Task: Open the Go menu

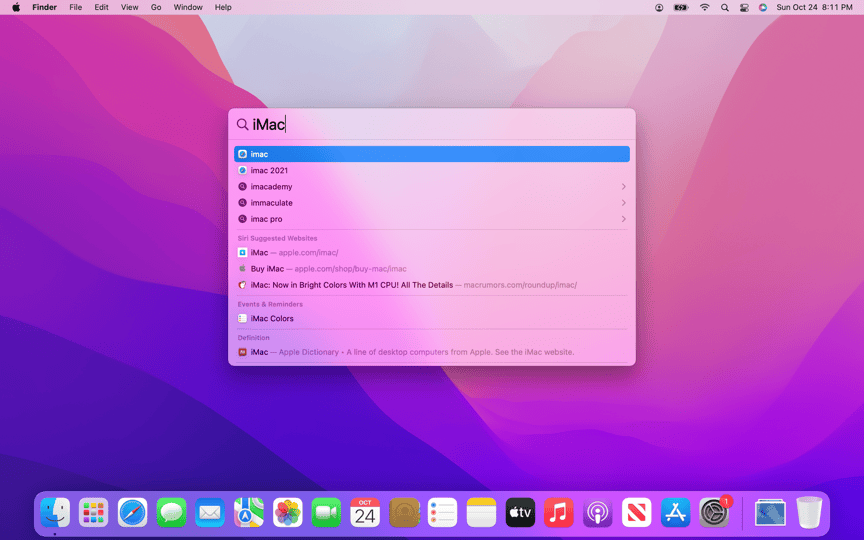Action: click(156, 7)
